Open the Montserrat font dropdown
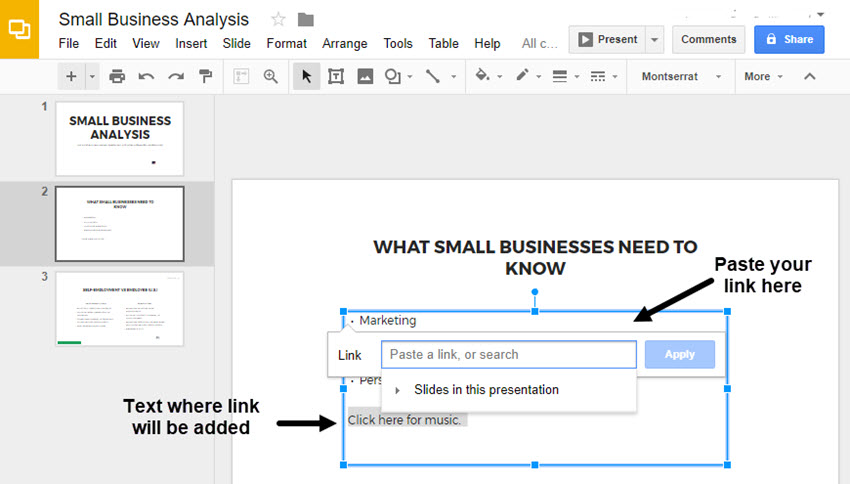 (681, 76)
